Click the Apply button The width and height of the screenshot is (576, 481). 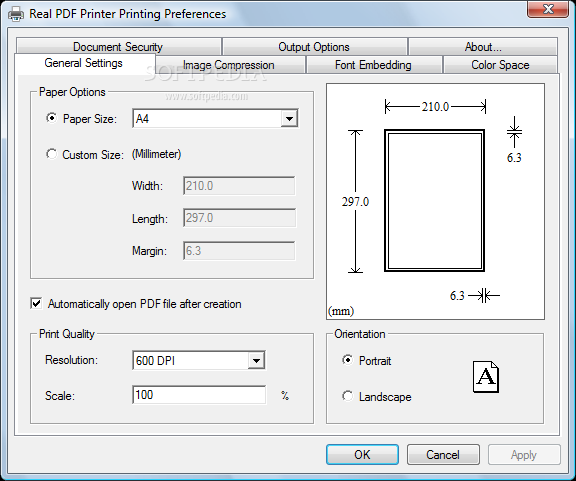[x=524, y=455]
